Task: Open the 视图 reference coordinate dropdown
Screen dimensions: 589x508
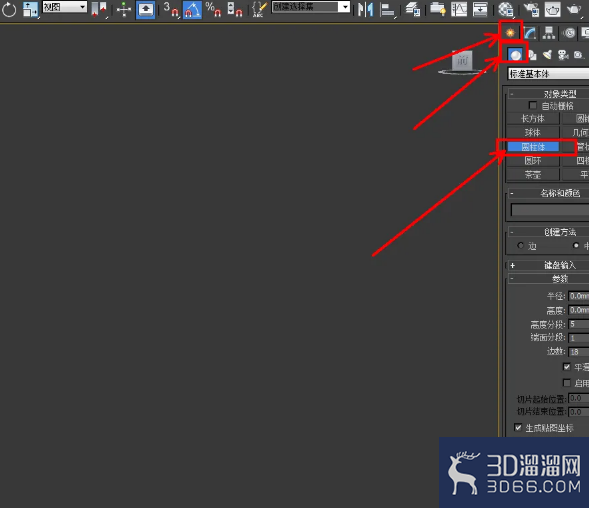Action: (64, 7)
